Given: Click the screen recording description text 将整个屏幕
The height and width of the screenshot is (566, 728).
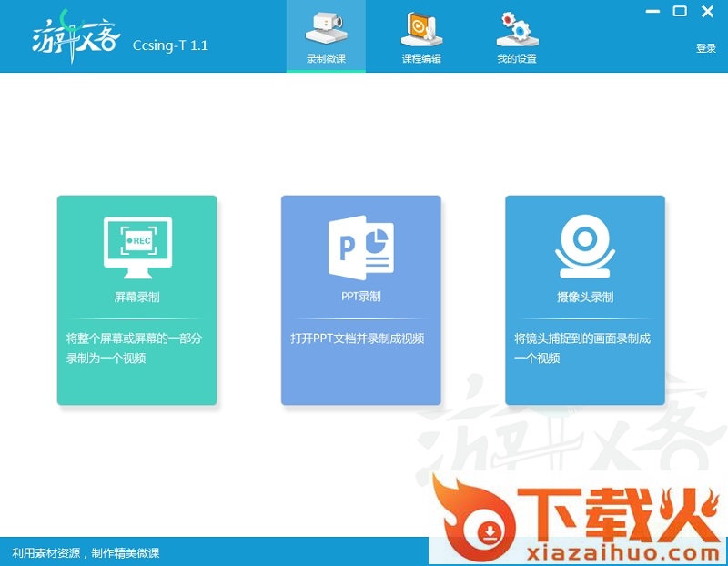Looking at the screenshot, I should pos(135,349).
